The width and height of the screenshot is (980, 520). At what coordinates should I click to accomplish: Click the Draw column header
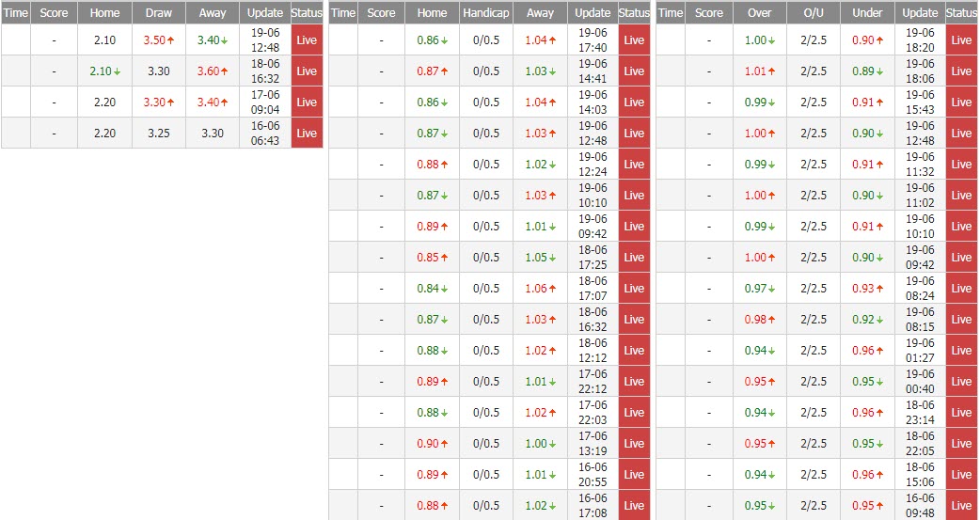[159, 13]
